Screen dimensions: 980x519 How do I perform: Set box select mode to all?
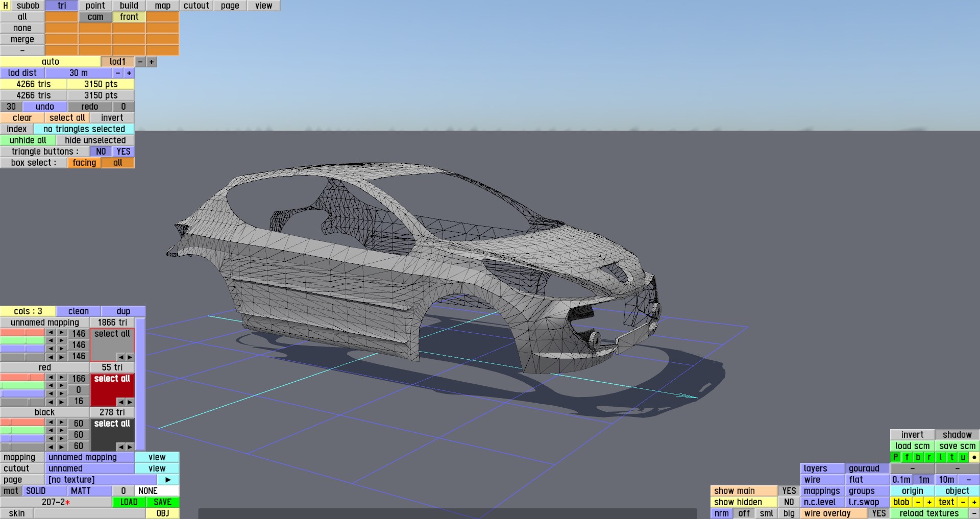118,163
